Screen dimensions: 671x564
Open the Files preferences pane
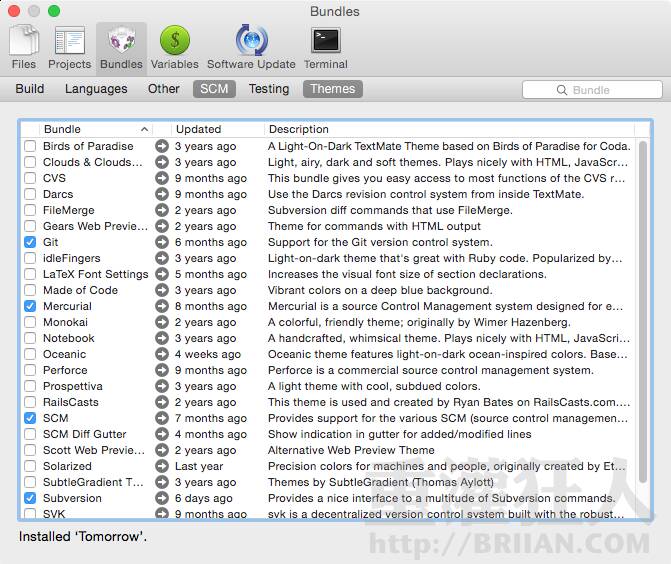pyautogui.click(x=24, y=47)
